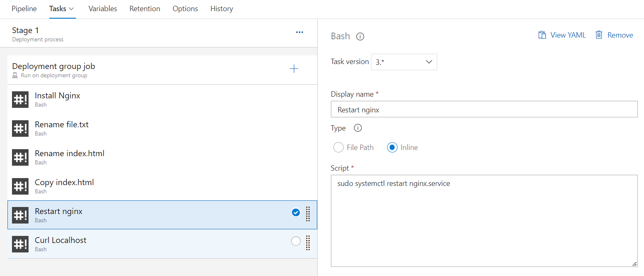Expand the Tasks tab dropdown chevron

[71, 9]
